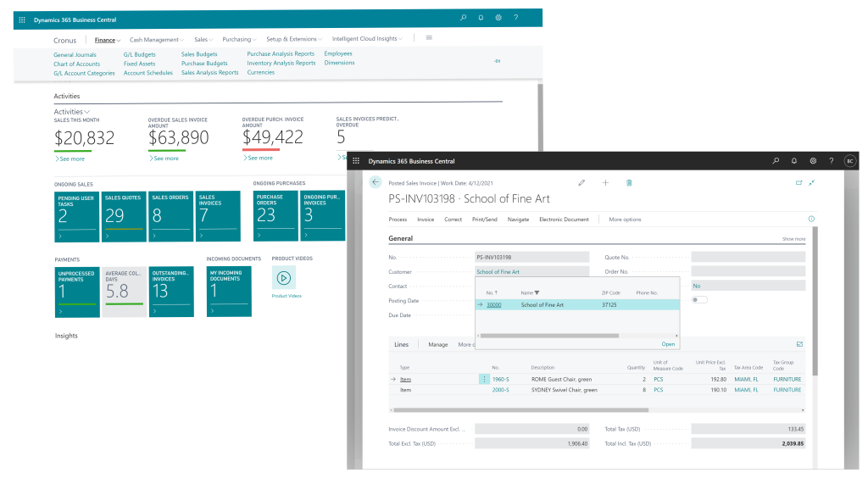This screenshot has height=484, width=868.
Task: Click the pencil edit icon on invoice
Action: [x=581, y=182]
